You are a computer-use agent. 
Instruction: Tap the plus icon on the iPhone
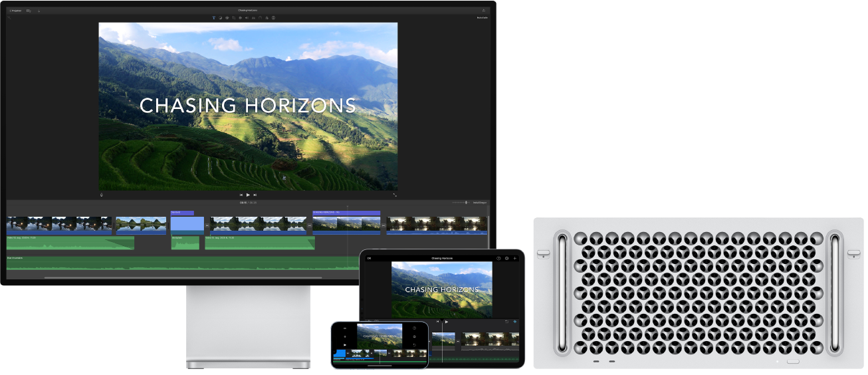tap(345, 336)
